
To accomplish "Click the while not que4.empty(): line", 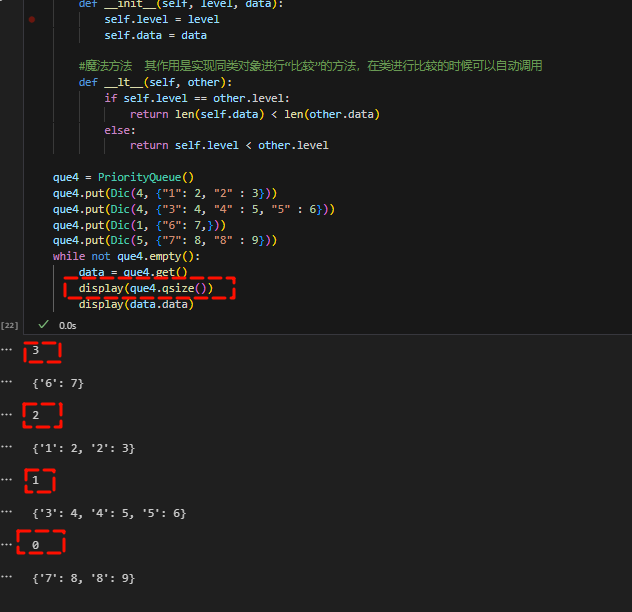I will click(x=126, y=256).
